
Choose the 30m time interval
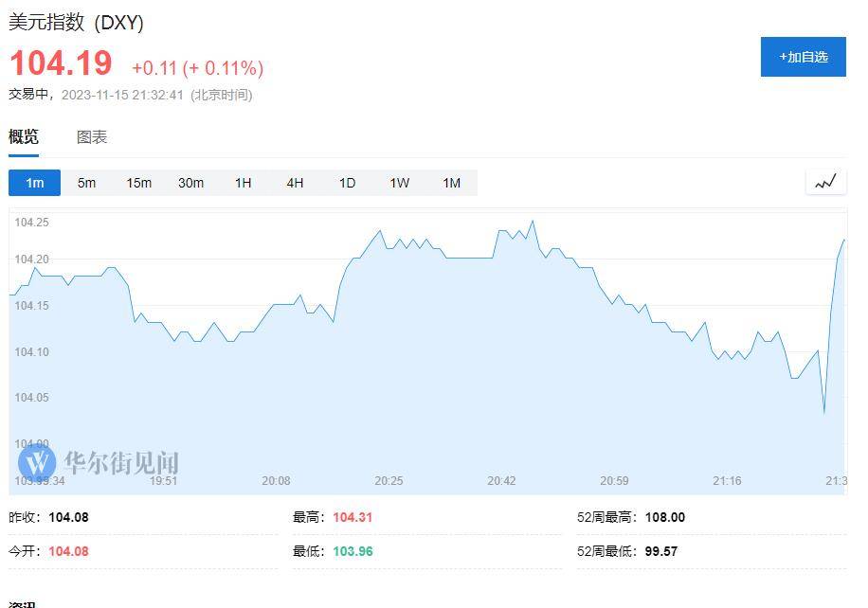click(x=191, y=183)
